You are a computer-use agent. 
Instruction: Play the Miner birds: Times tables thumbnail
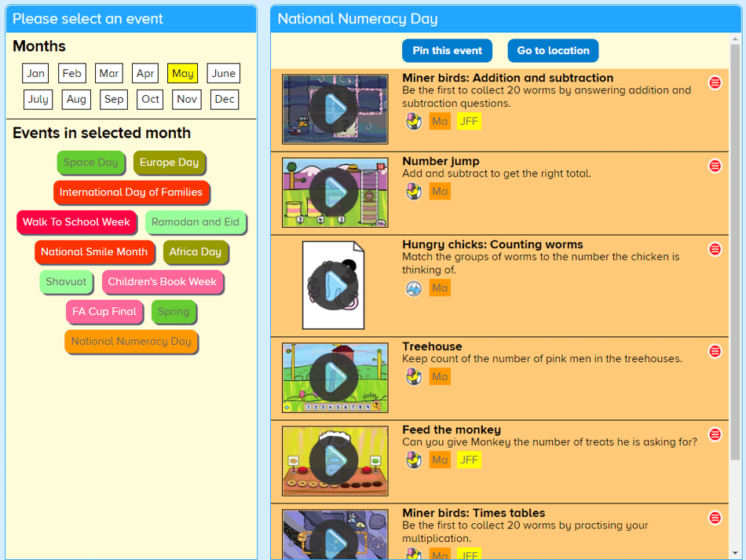[335, 535]
